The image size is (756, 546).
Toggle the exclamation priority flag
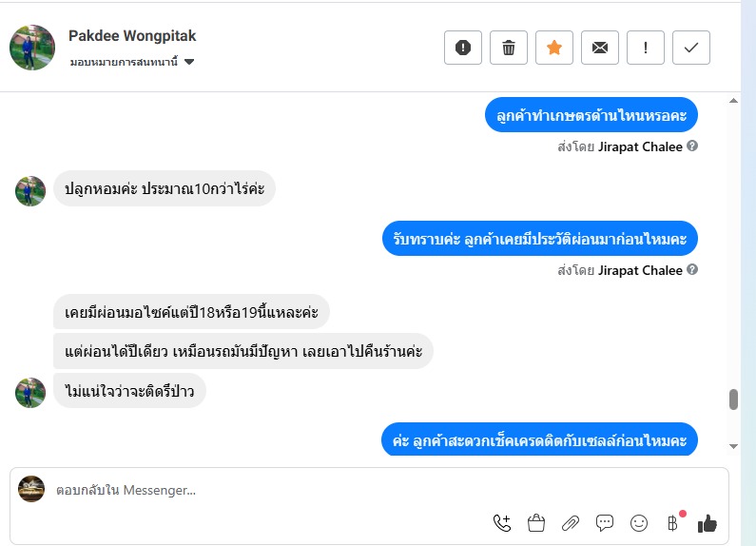646,48
